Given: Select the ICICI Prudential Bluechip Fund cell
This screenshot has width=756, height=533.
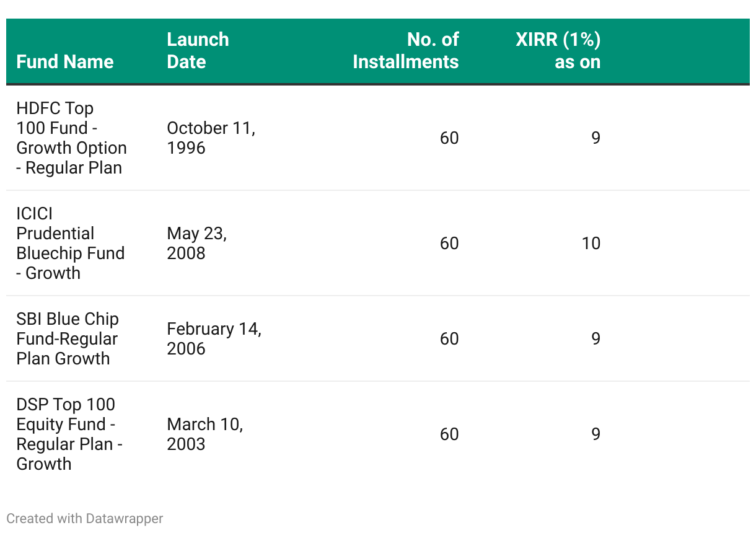Looking at the screenshot, I should coord(70,243).
